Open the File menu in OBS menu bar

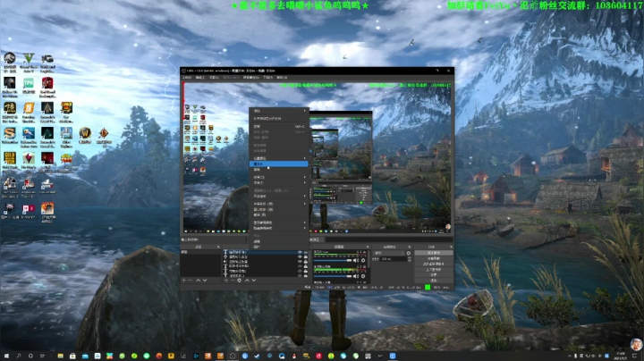click(187, 77)
